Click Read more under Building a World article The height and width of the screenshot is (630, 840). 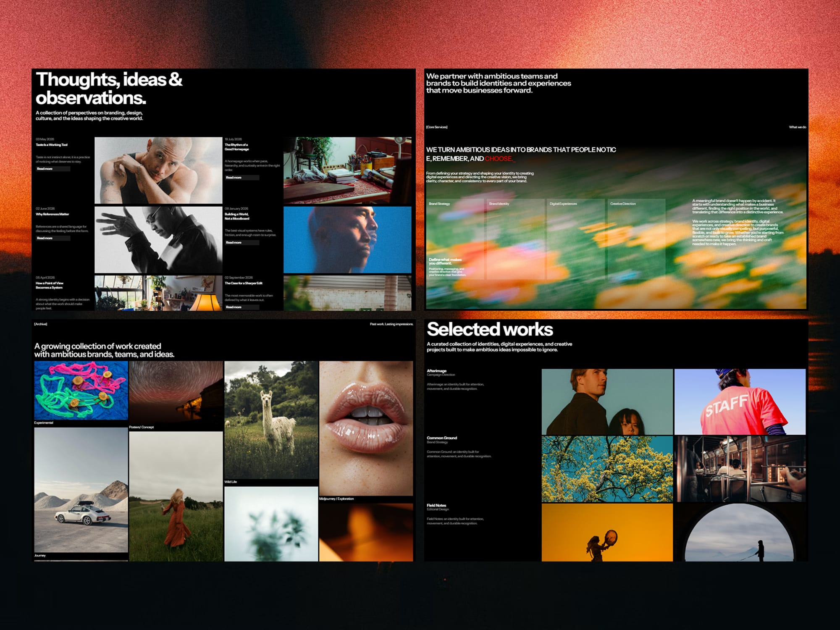click(242, 242)
